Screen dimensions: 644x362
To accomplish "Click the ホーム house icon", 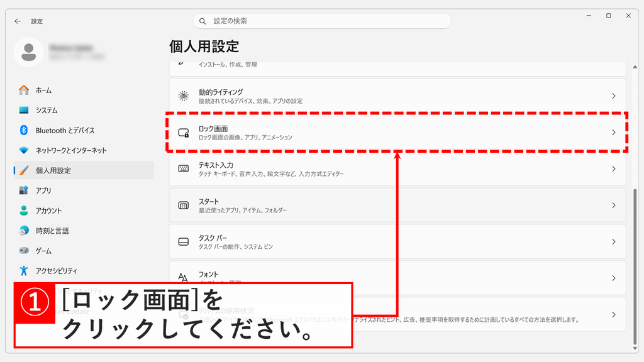I will click(24, 90).
